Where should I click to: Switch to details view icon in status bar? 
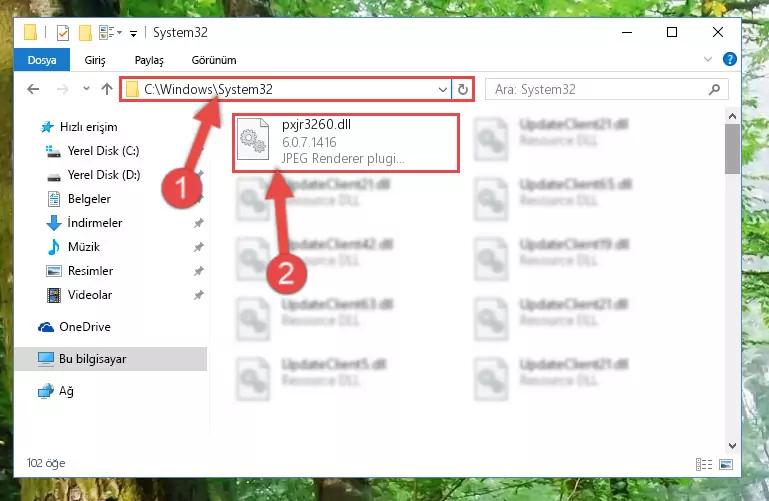coord(704,464)
